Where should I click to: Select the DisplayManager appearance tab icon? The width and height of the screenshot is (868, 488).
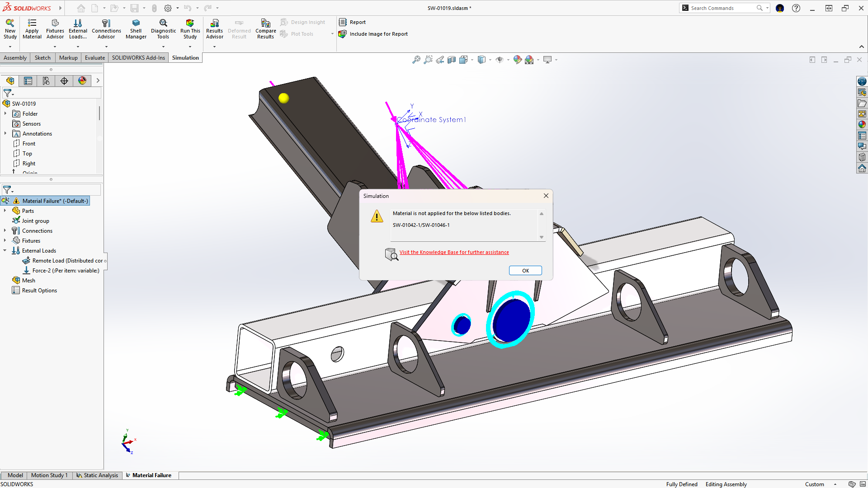82,81
